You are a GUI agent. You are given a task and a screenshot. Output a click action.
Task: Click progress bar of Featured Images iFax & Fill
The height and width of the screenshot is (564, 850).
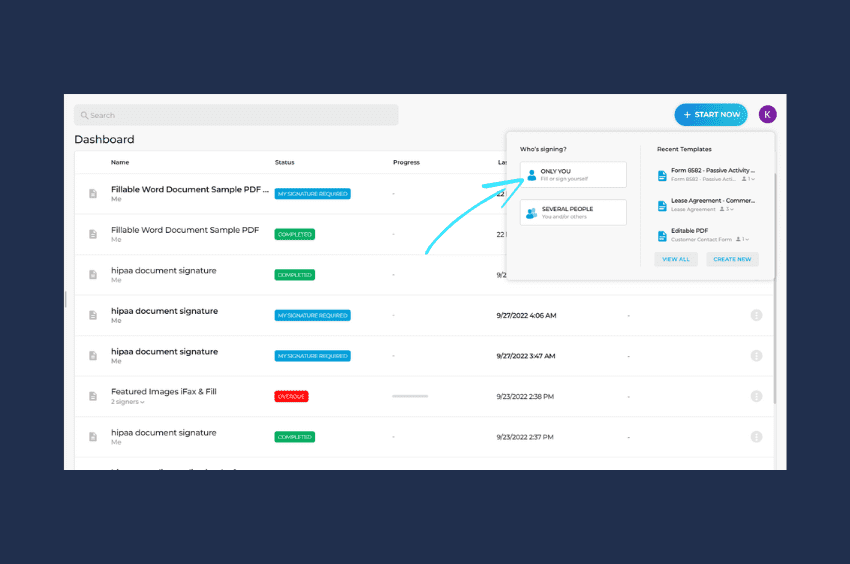(x=410, y=396)
